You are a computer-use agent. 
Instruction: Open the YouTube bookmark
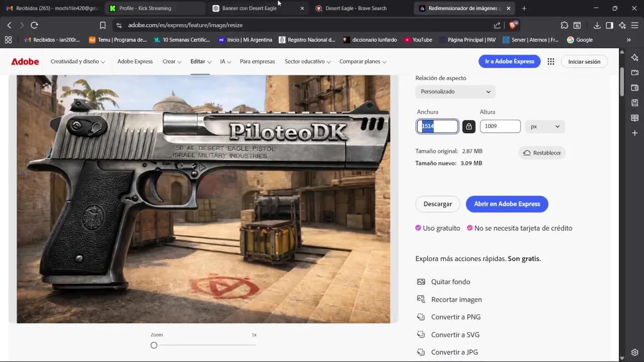[418, 40]
